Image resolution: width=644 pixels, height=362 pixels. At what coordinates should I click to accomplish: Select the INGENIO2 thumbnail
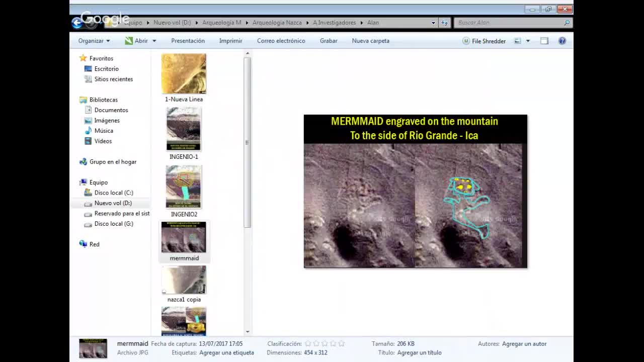(184, 187)
